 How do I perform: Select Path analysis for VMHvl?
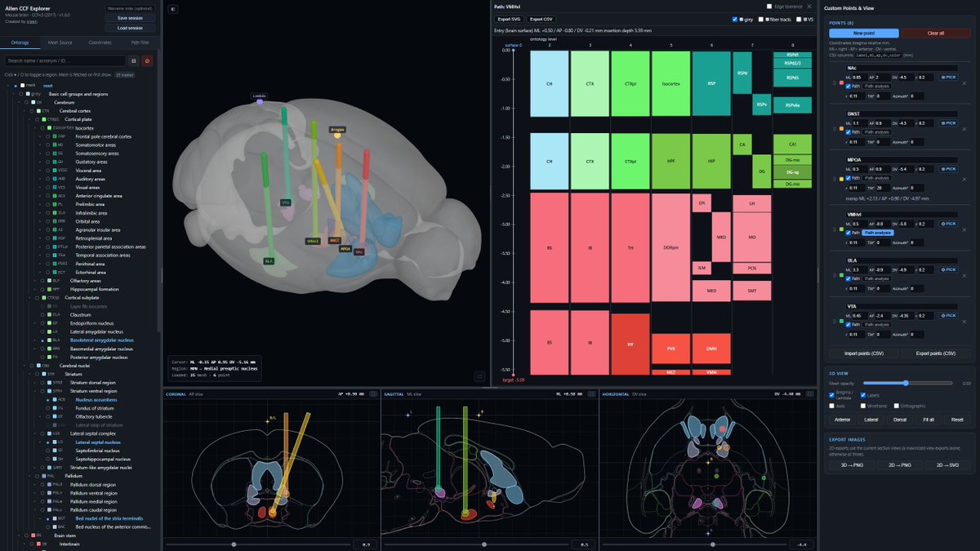(878, 233)
